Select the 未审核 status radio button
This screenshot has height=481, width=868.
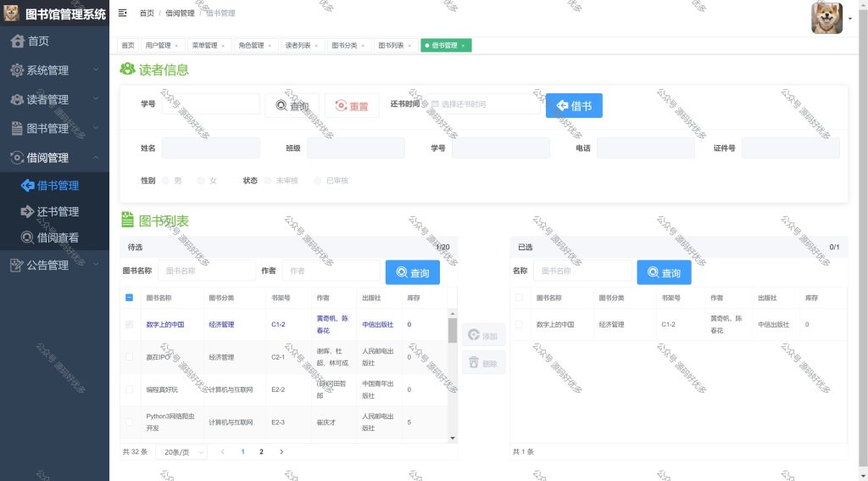coord(268,181)
